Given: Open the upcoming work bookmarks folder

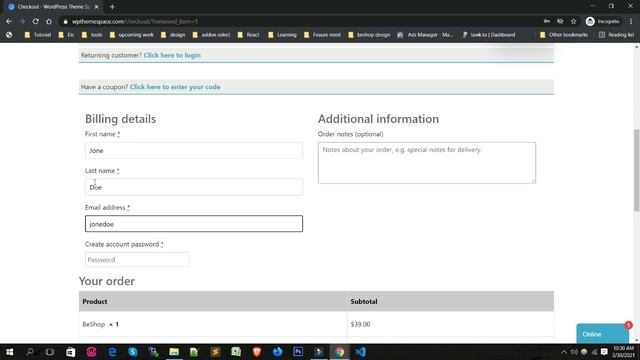Looking at the screenshot, I should tap(131, 35).
